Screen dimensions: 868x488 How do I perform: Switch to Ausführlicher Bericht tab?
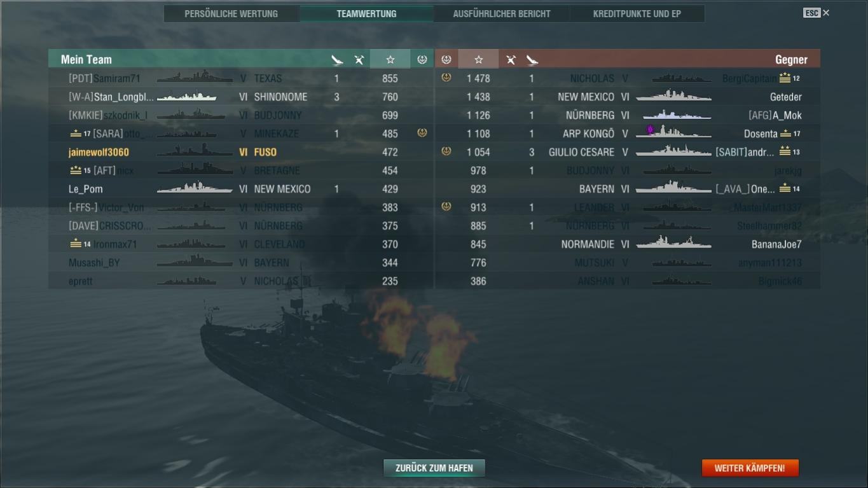[502, 13]
